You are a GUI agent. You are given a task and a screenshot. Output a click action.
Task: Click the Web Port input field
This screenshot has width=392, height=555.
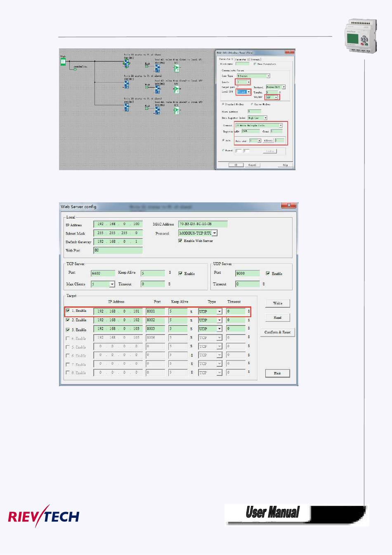tap(118, 250)
